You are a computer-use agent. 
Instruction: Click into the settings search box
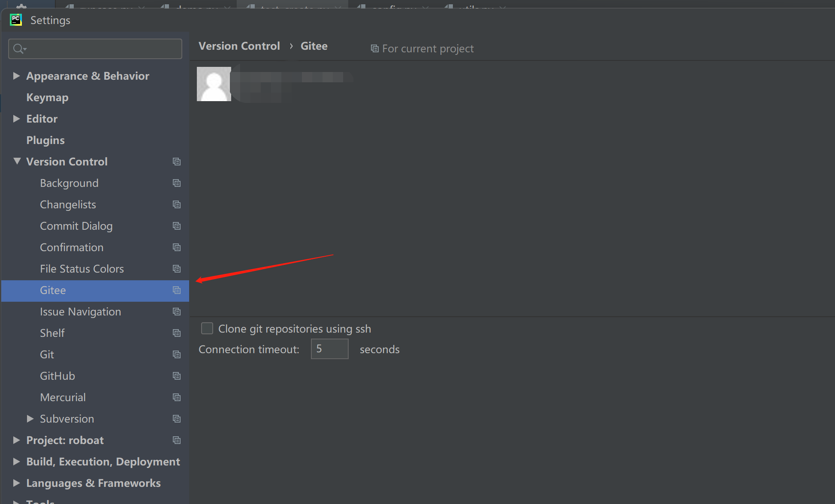point(95,49)
